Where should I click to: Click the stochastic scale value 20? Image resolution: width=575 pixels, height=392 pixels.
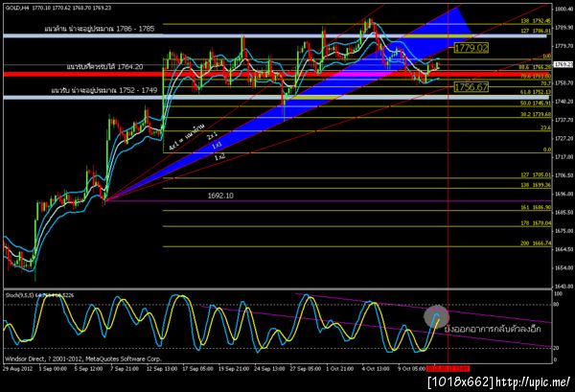click(x=556, y=348)
